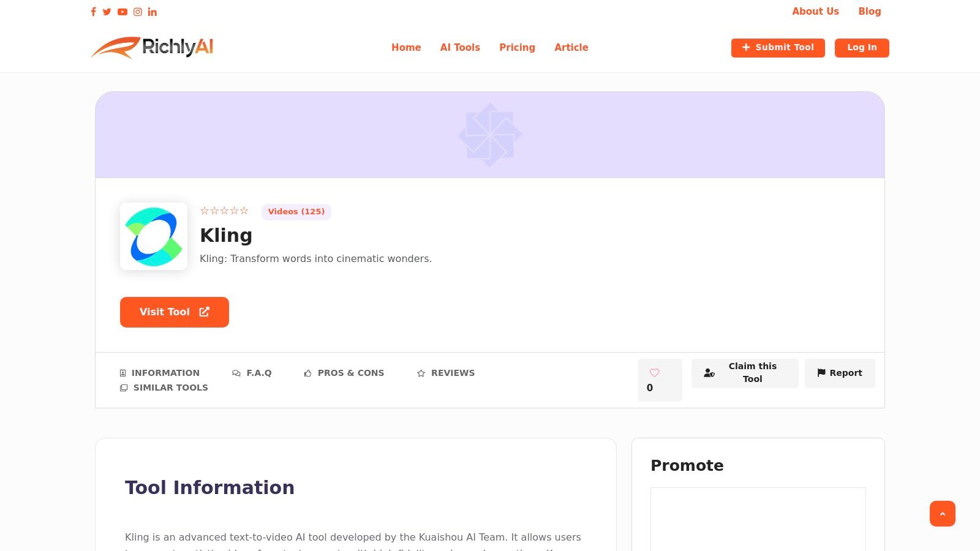This screenshot has height=551, width=980.
Task: Click the heart icon to like Kling
Action: [x=654, y=373]
